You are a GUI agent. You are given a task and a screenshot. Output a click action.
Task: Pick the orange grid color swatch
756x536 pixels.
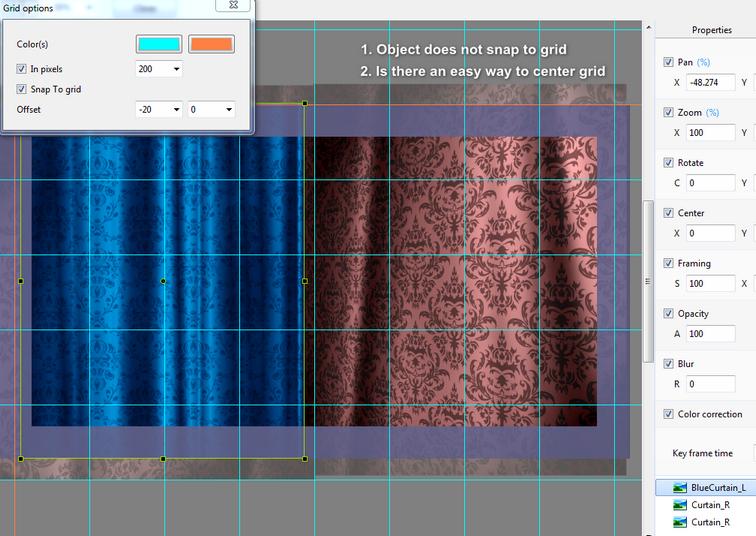211,44
